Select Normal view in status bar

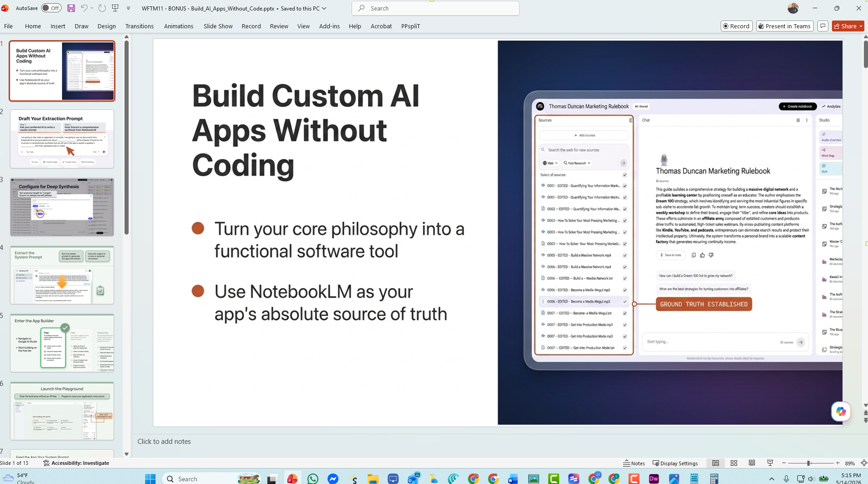point(716,463)
